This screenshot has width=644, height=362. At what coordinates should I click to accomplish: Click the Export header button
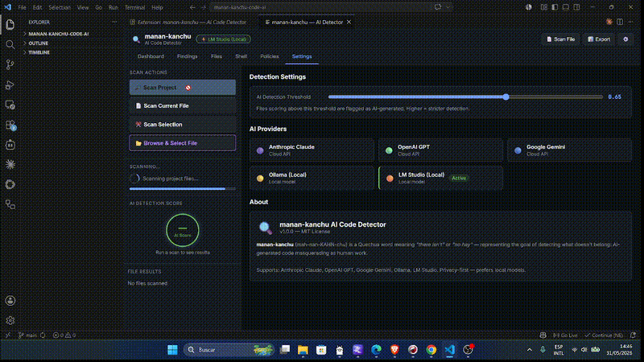[x=599, y=39]
